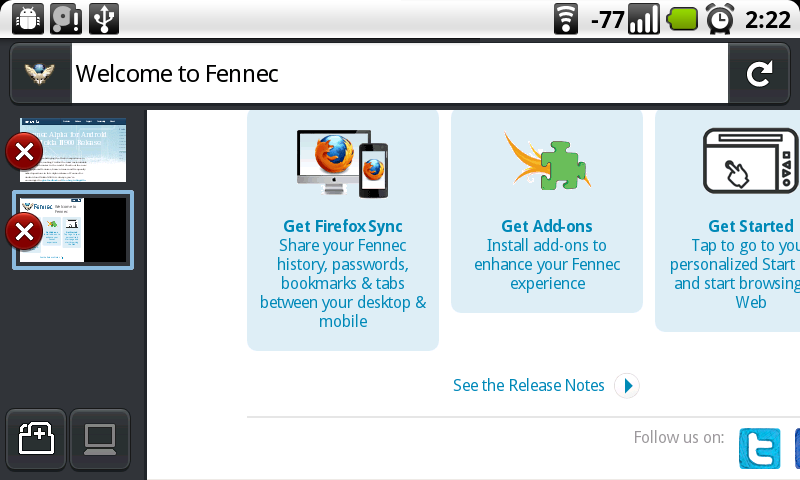The width and height of the screenshot is (800, 480).
Task: Reload the page with the refresh icon
Action: 759,74
